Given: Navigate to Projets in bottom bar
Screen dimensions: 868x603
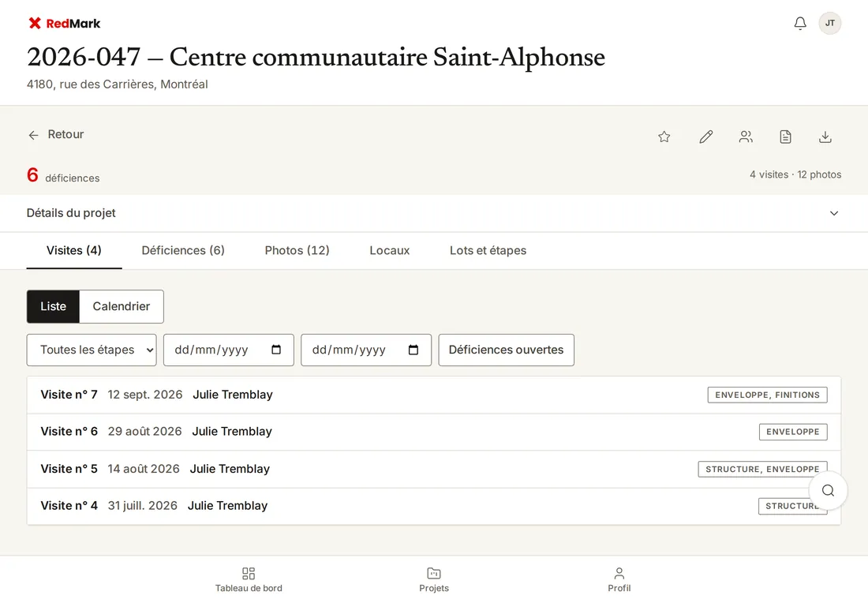Looking at the screenshot, I should (434, 579).
